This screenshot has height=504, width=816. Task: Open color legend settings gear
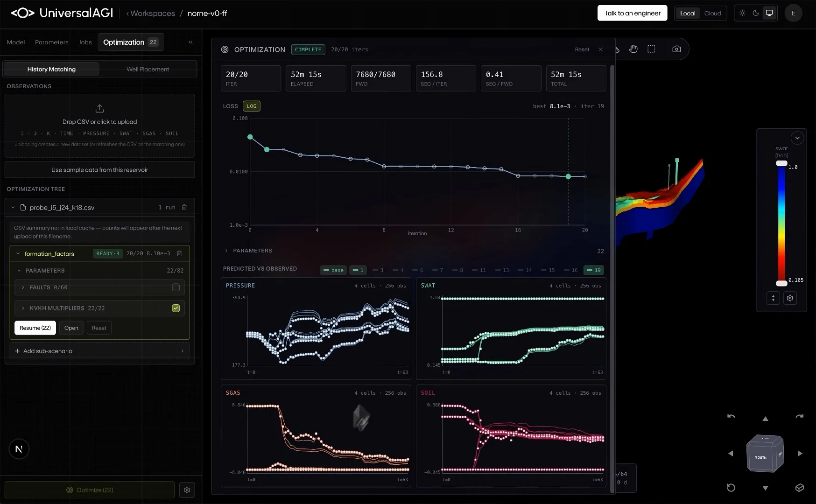[x=790, y=298]
